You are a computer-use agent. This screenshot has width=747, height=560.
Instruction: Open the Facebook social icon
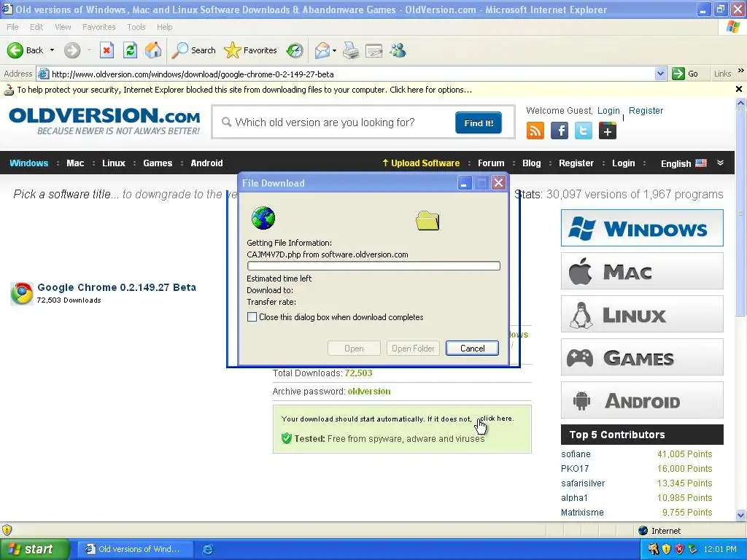click(x=560, y=131)
